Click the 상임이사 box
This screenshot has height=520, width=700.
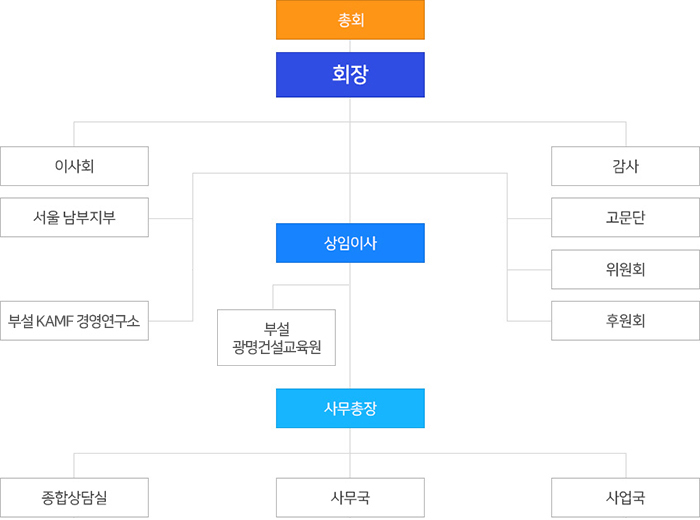(x=350, y=243)
